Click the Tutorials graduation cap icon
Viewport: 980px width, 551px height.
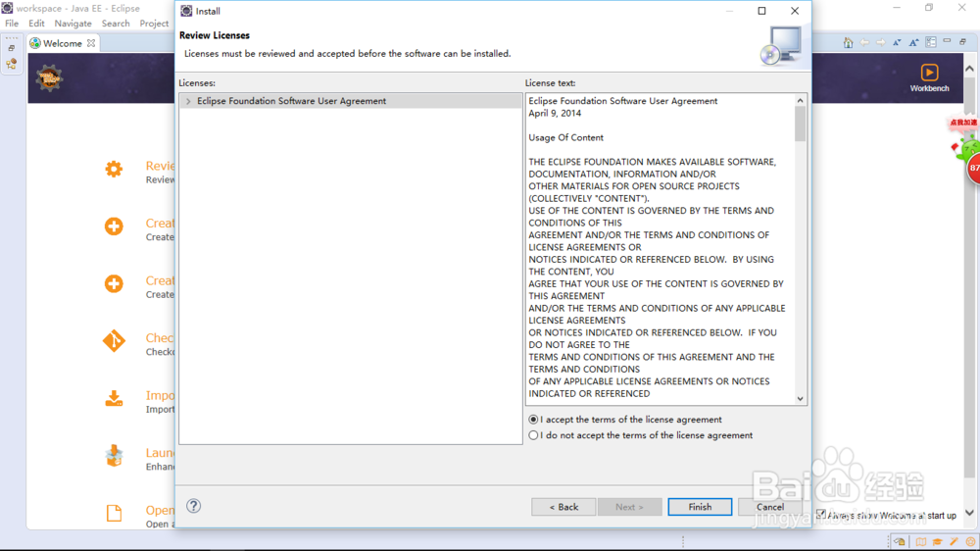click(938, 542)
